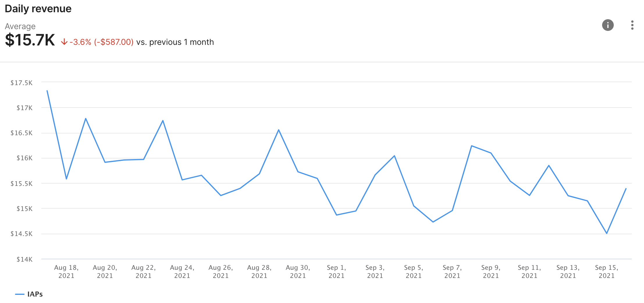Click the Aug 18 dip data point
Screen dimensions: 644x303
(66, 179)
